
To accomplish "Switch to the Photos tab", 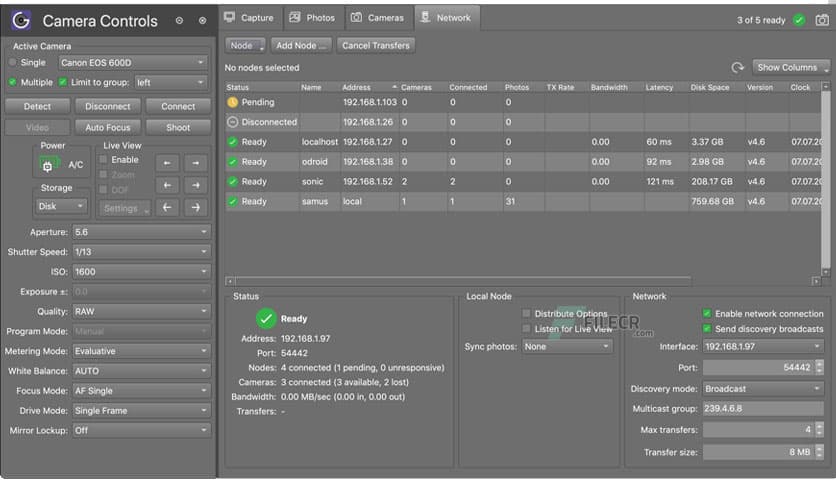I will (314, 18).
